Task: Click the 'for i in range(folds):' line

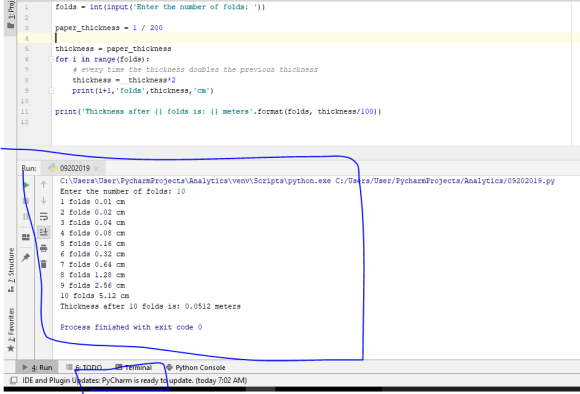Action: (102, 59)
